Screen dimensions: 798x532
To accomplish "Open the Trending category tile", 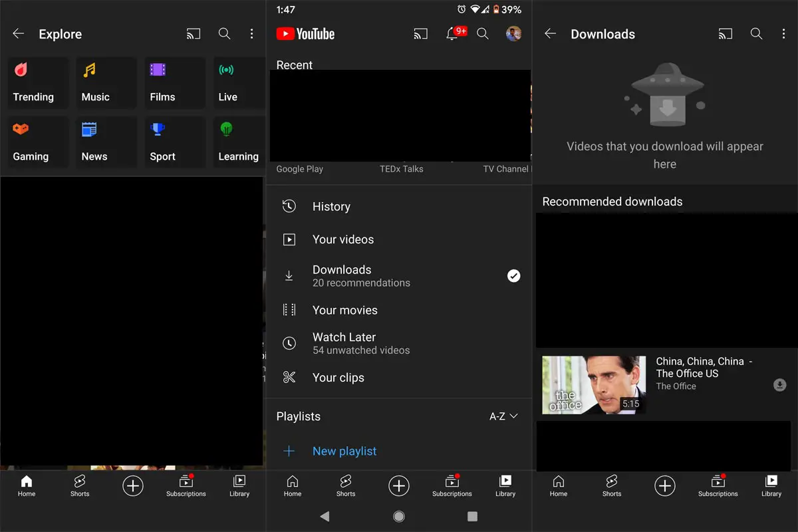I will tap(37, 82).
